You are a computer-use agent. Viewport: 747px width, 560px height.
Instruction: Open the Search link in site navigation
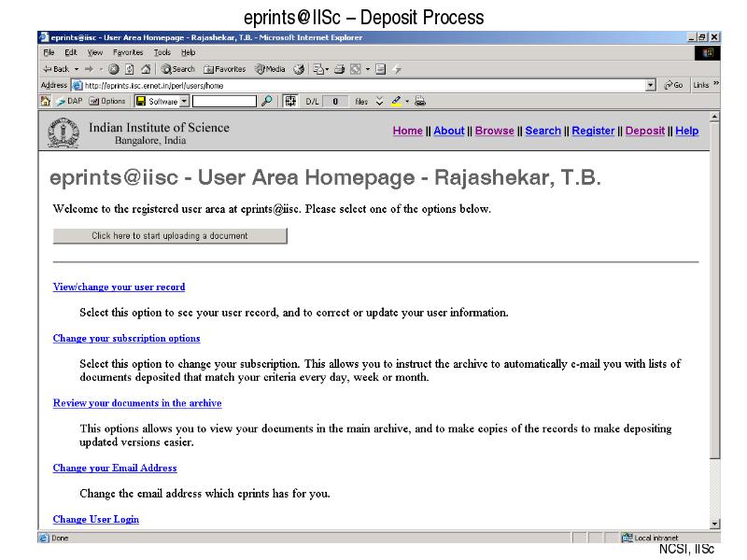click(x=543, y=131)
